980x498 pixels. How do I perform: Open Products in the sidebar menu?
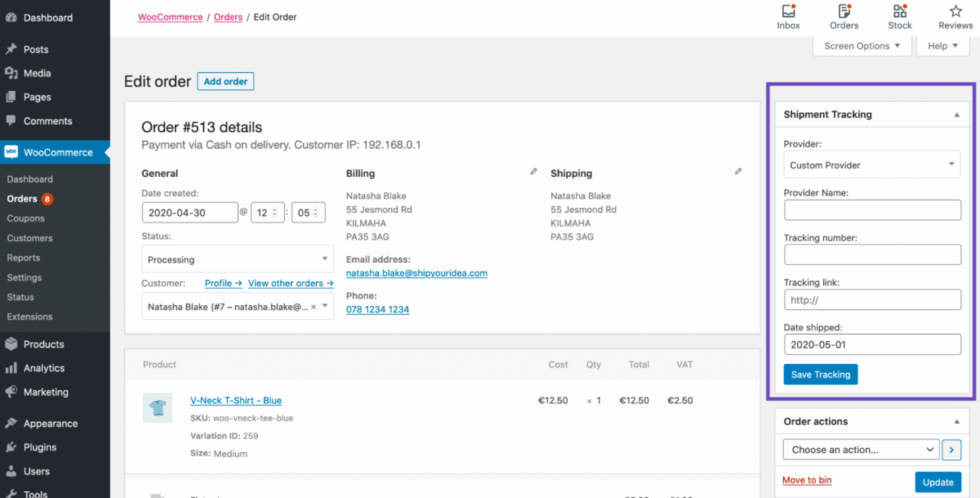pyautogui.click(x=44, y=344)
